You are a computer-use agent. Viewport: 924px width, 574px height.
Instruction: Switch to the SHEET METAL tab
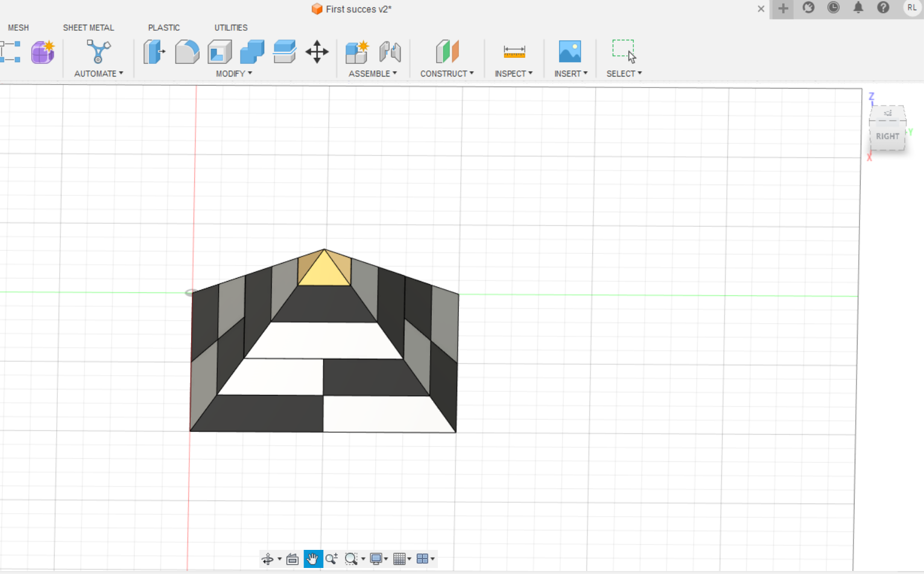click(88, 28)
